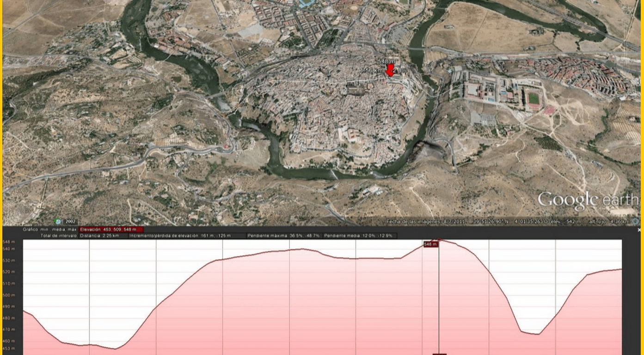Click the green stadium field on the map
The width and height of the screenshot is (644, 355).
[534, 98]
